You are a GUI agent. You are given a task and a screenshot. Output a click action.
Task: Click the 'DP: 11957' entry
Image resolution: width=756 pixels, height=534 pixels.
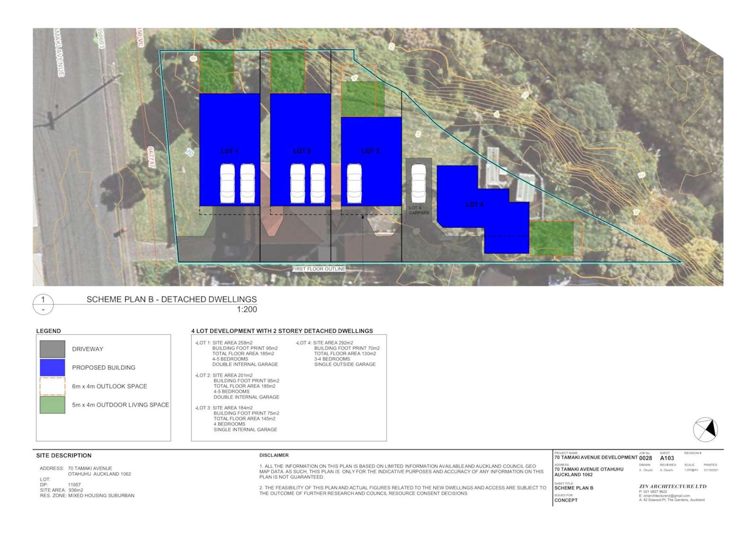coord(60,485)
